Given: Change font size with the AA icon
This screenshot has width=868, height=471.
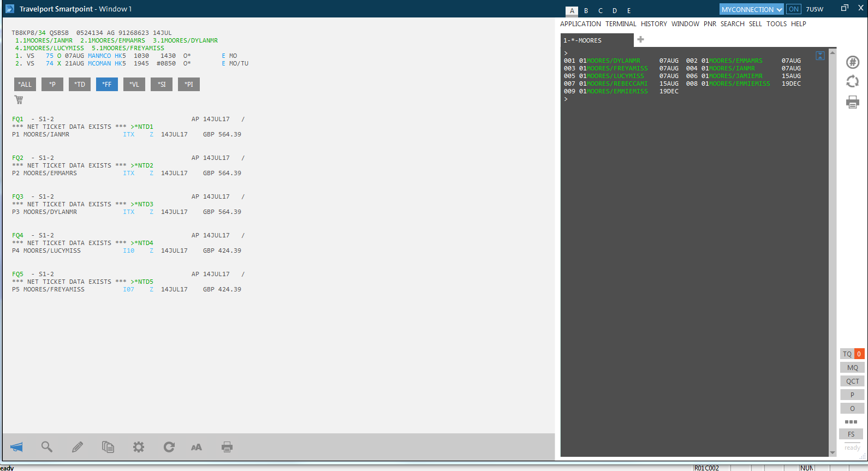Looking at the screenshot, I should (x=197, y=447).
